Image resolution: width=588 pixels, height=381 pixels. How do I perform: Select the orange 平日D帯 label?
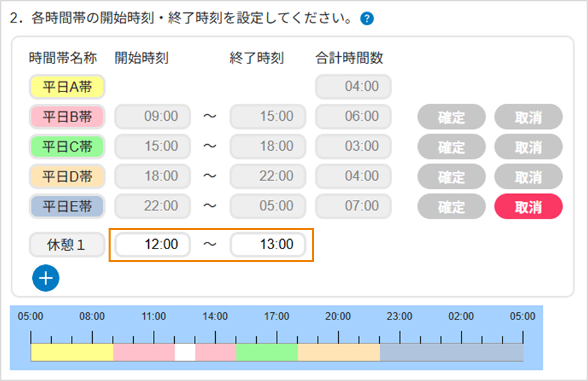pos(67,176)
